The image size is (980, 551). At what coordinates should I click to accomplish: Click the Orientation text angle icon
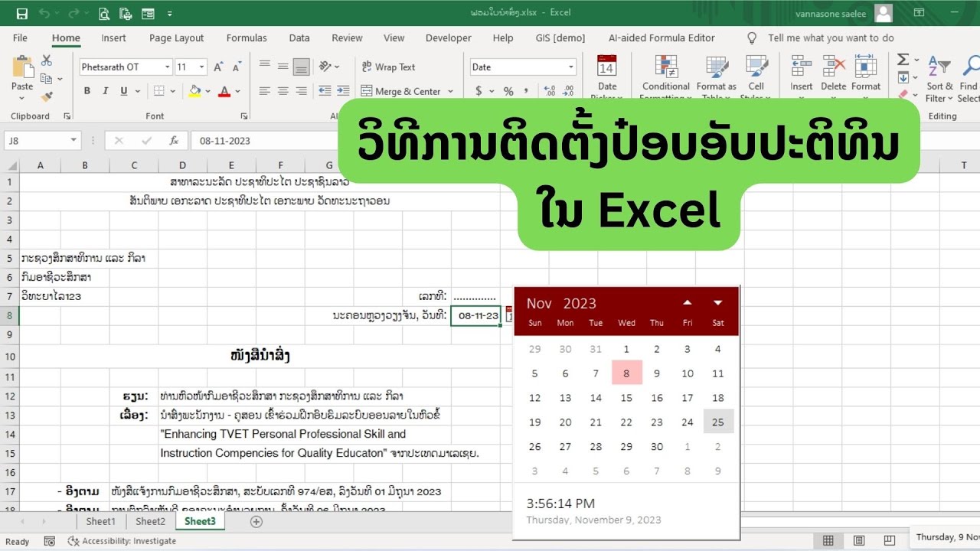(325, 67)
